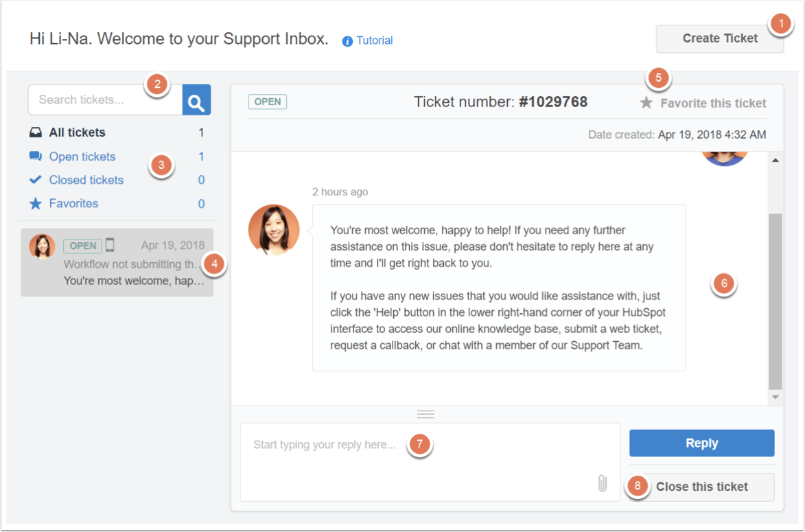Click the star icon to favorite ticket

pos(646,103)
